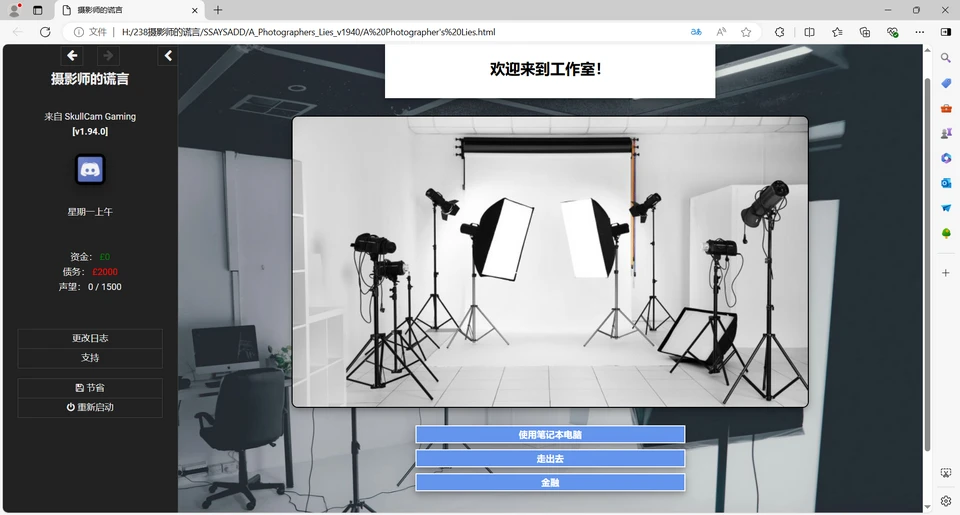Viewport: 960px width, 515px height.
Task: Click the Discord icon in the sidebar
Action: coord(90,170)
